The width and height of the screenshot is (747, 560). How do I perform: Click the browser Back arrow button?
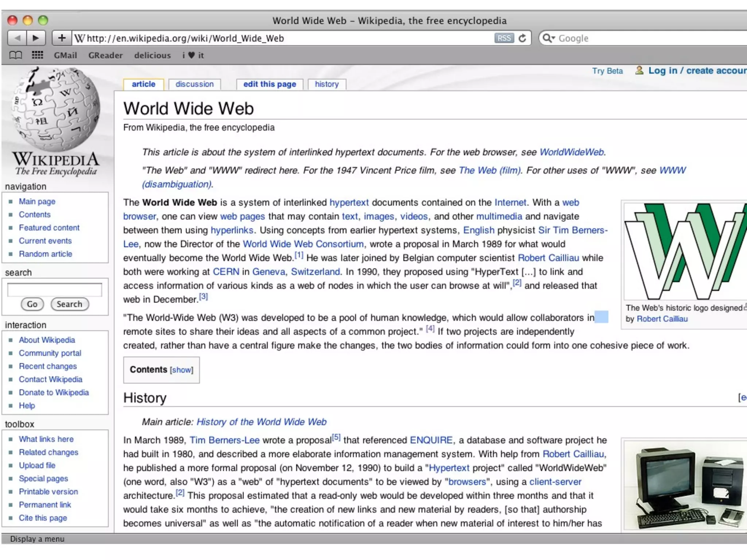click(17, 38)
